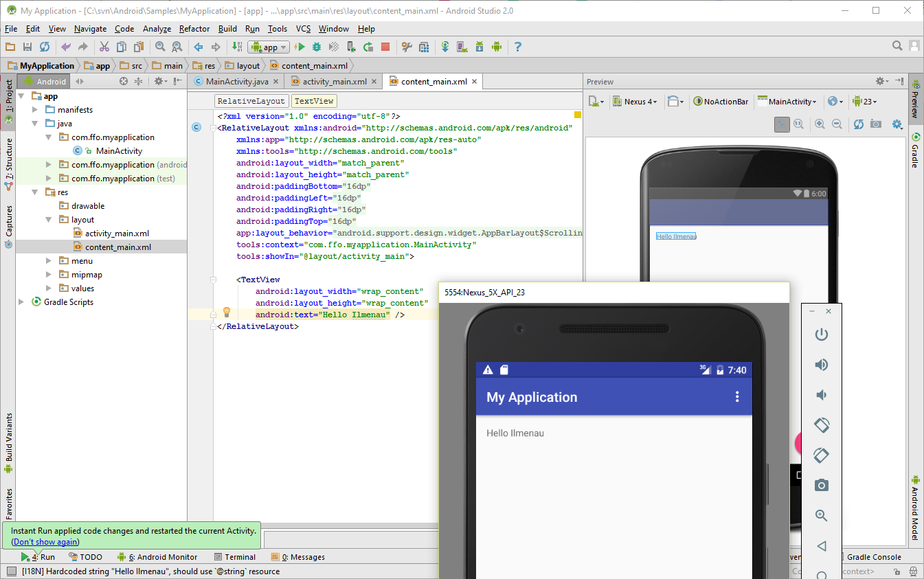Open the Refactor menu
This screenshot has width=924, height=579.
pyautogui.click(x=194, y=29)
